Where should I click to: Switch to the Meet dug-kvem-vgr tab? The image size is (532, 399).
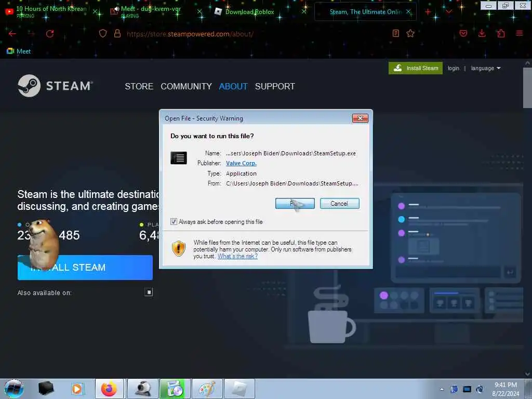point(151,11)
